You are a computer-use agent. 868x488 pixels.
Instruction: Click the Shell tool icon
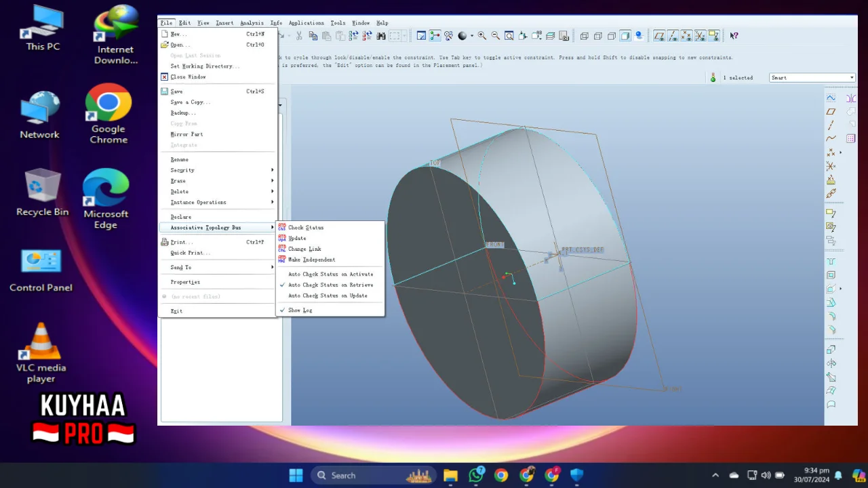(831, 275)
